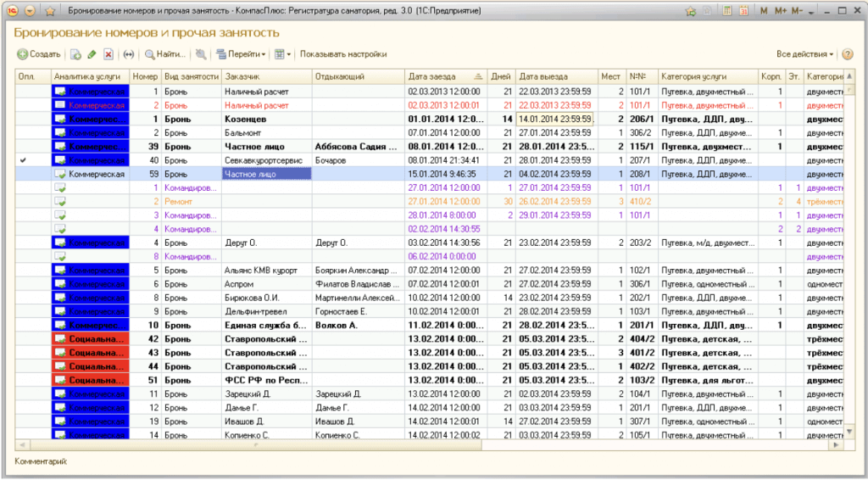The height and width of the screenshot is (480, 868).
Task: Click the green pencil edit icon
Action: point(92,54)
